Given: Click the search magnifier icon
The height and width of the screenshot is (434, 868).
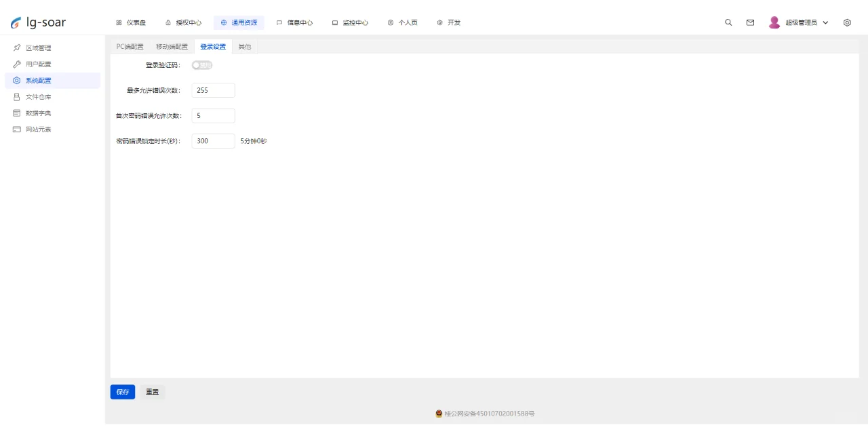Looking at the screenshot, I should tap(728, 22).
